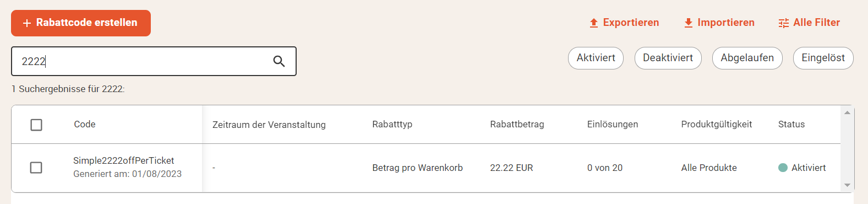The image size is (868, 204).
Task: Click the table scrollbar down arrow
Action: pyautogui.click(x=847, y=185)
